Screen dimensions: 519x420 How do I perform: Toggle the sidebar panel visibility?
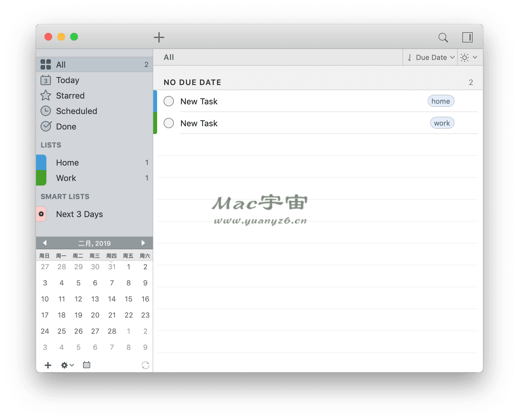point(468,37)
